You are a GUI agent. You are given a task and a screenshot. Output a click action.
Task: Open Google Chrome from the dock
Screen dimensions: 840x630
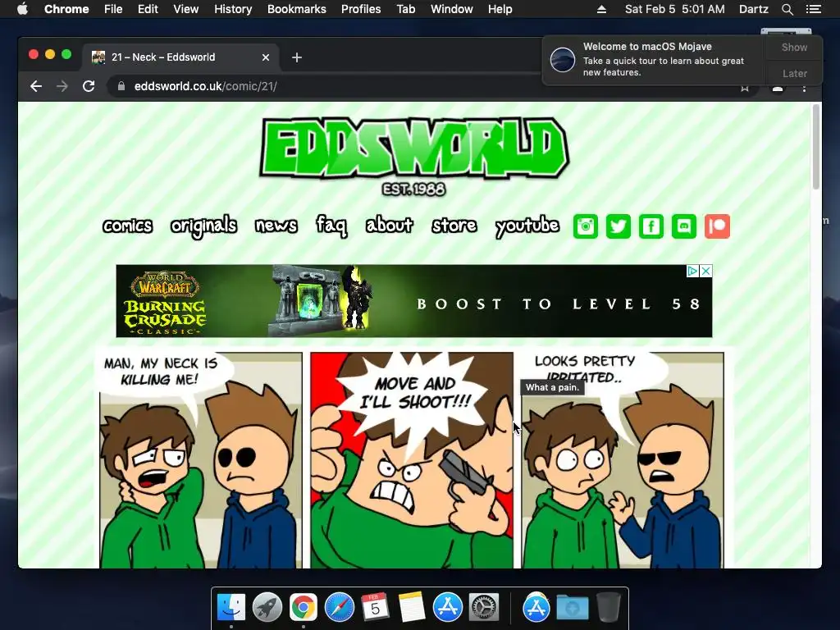point(304,608)
